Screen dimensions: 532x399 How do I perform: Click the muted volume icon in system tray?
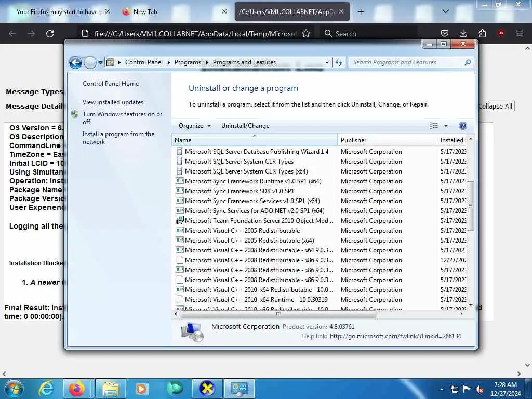[480, 389]
